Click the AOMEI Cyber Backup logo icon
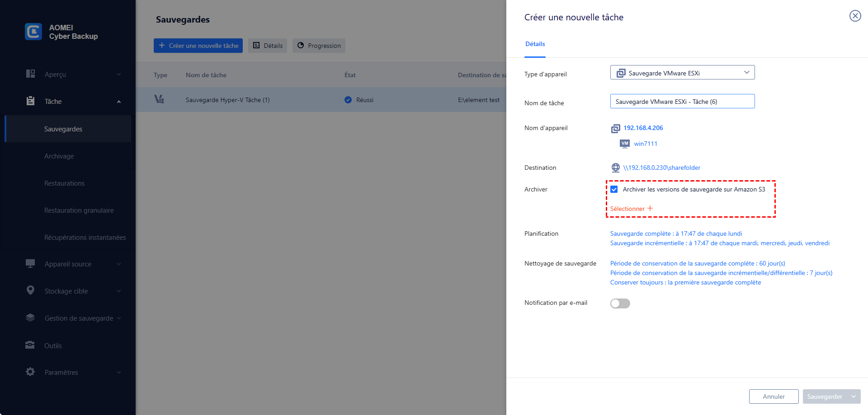 [33, 32]
